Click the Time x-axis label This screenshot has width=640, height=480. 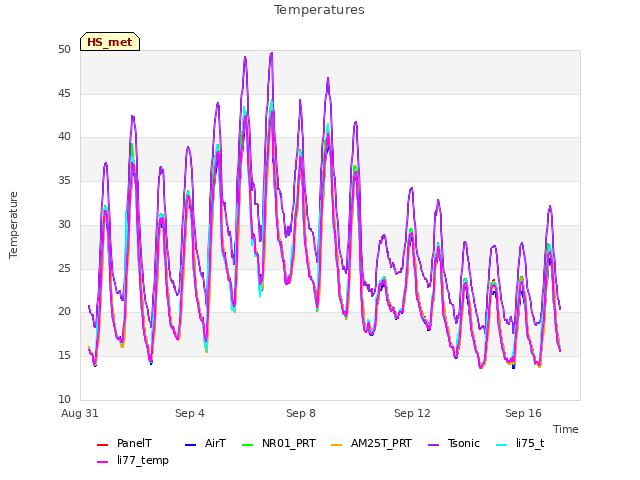pos(566,429)
